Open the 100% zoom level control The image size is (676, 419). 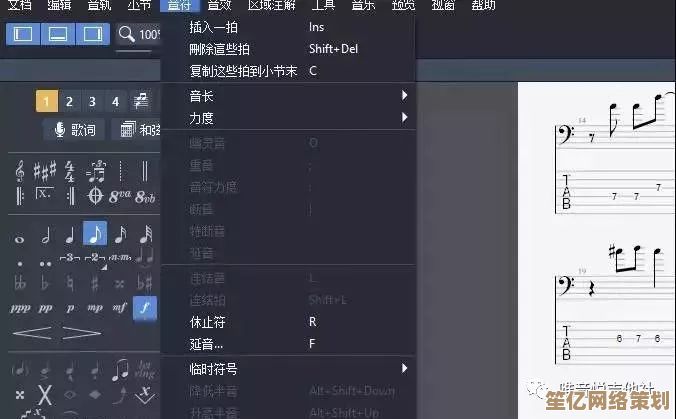tap(138, 34)
